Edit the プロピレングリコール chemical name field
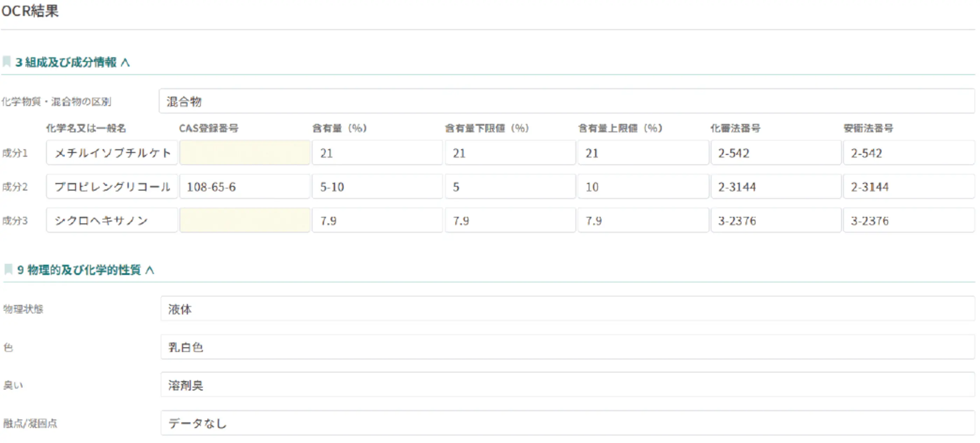The height and width of the screenshot is (443, 980). pyautogui.click(x=112, y=187)
